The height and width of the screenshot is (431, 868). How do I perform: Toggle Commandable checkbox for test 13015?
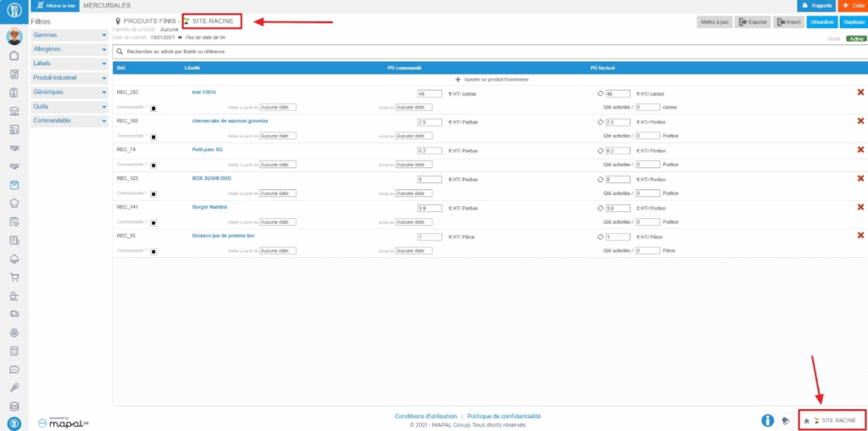(x=153, y=108)
